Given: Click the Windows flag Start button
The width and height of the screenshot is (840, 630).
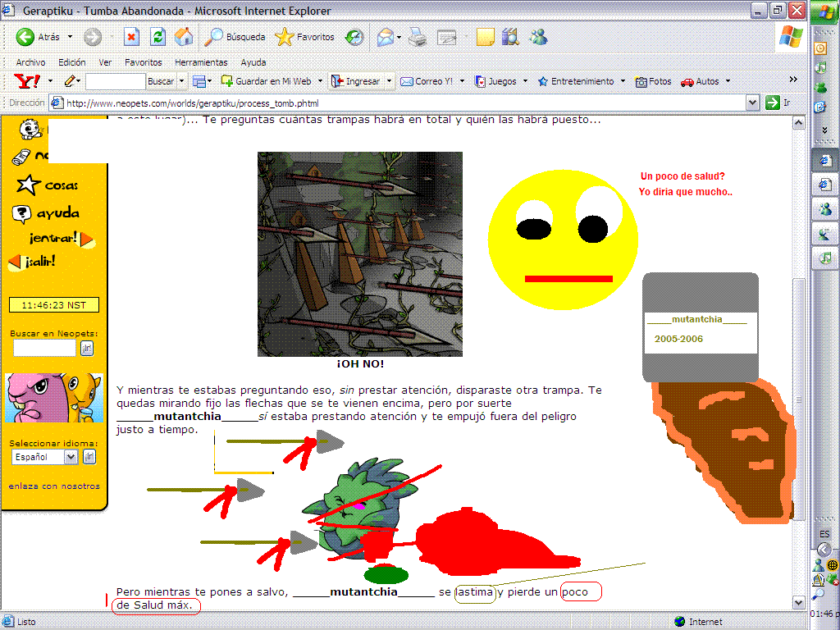Looking at the screenshot, I should [825, 11].
